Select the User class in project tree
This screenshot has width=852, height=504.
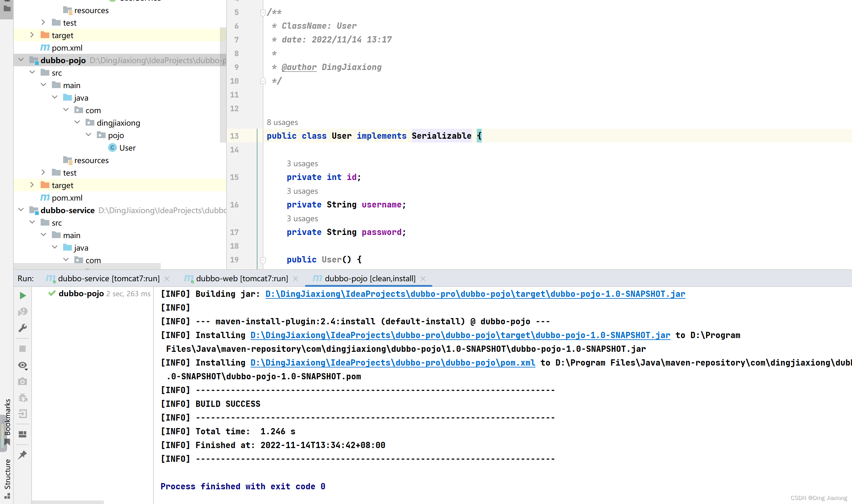[x=122, y=148]
